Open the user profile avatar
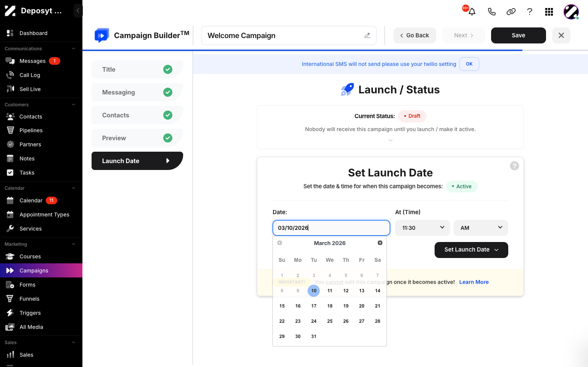588x367 pixels. (571, 12)
